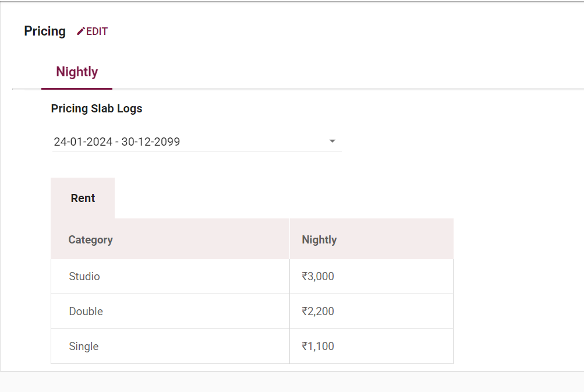Image resolution: width=584 pixels, height=392 pixels.
Task: Click the gray footer strip below the table
Action: 291,382
